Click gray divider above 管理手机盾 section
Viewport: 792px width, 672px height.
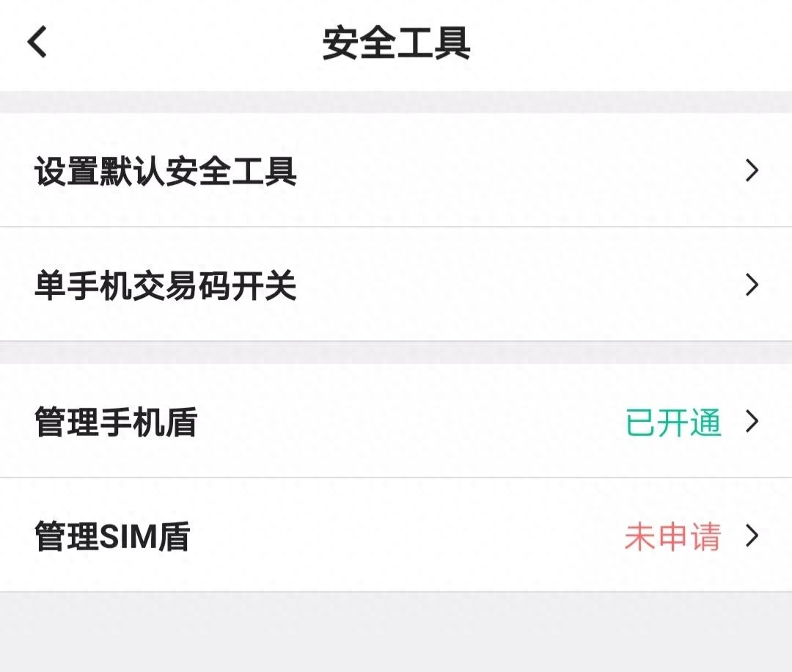[x=396, y=353]
